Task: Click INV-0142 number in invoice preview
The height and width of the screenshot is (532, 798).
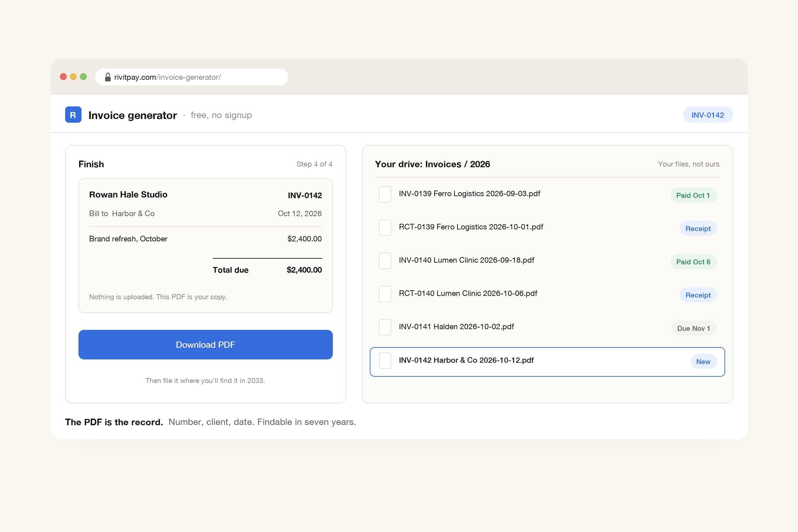Action: pos(305,196)
